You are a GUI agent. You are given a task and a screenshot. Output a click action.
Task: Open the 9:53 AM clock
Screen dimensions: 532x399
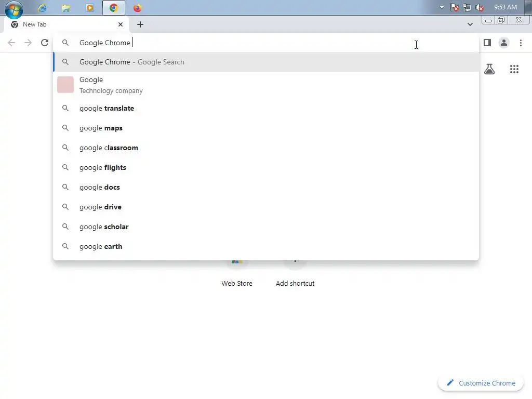point(505,7)
